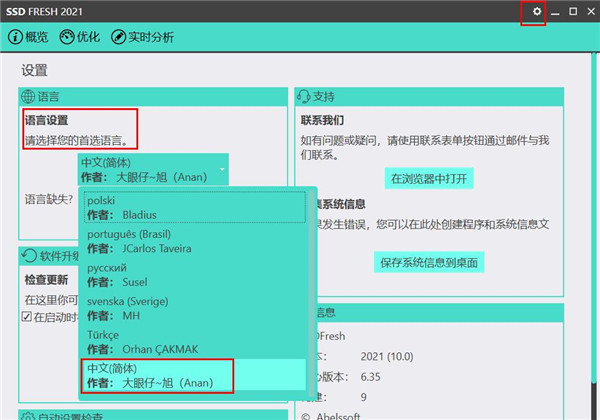Click 保存系统信息到桌面 button
600x420 pixels.
428,263
